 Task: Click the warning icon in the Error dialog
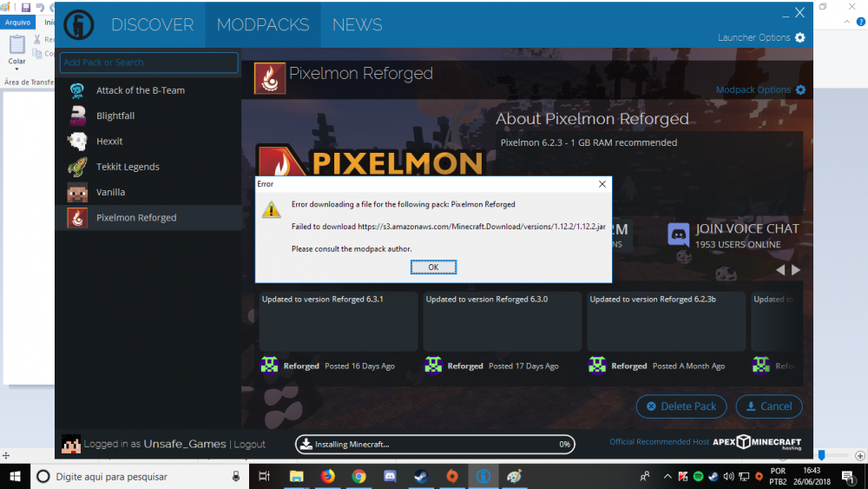tap(271, 209)
